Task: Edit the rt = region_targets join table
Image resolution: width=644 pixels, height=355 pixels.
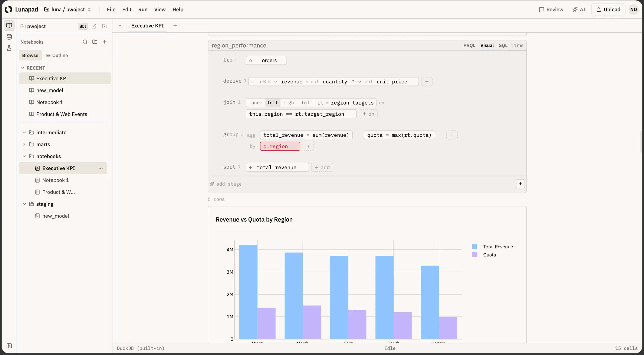Action: 345,103
